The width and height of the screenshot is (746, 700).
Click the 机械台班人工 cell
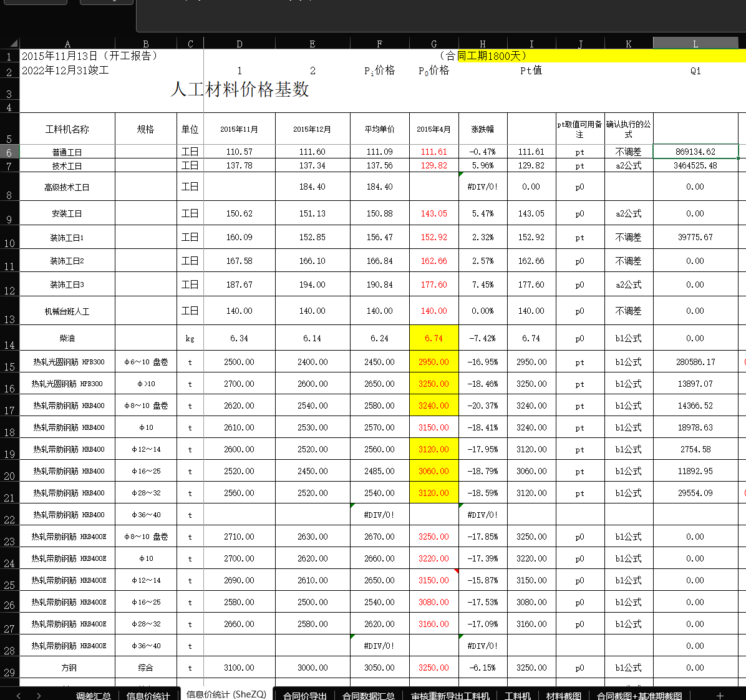67,311
